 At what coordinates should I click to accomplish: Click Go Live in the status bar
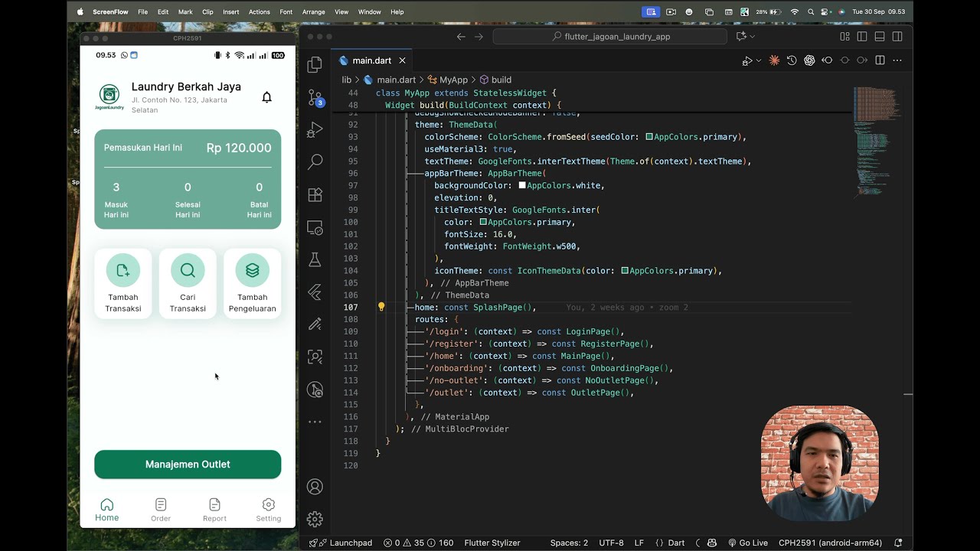click(x=747, y=543)
